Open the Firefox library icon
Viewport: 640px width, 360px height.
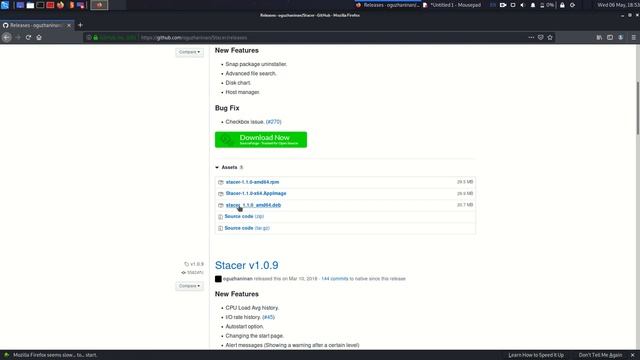click(x=599, y=37)
